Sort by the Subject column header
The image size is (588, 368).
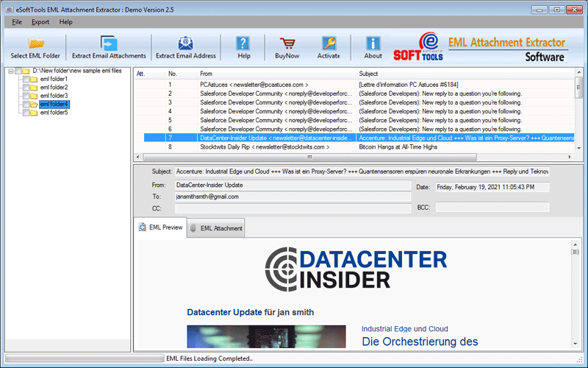pyautogui.click(x=465, y=74)
